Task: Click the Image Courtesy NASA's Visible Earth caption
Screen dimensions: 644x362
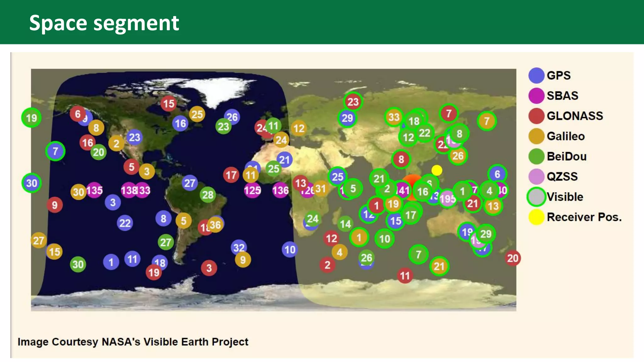Action: pos(133,342)
